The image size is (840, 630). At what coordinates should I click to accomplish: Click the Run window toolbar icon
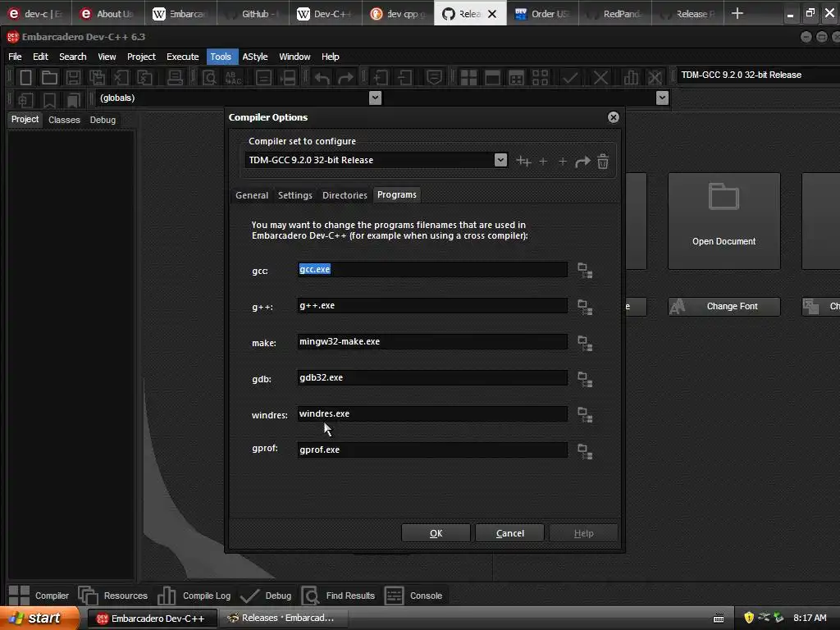[x=492, y=78]
